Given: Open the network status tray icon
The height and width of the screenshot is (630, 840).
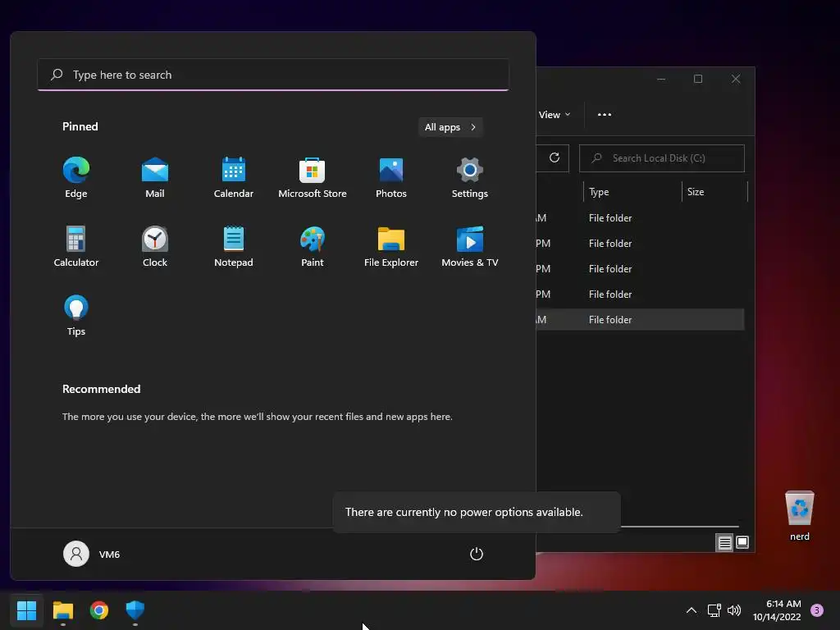Looking at the screenshot, I should pos(714,610).
